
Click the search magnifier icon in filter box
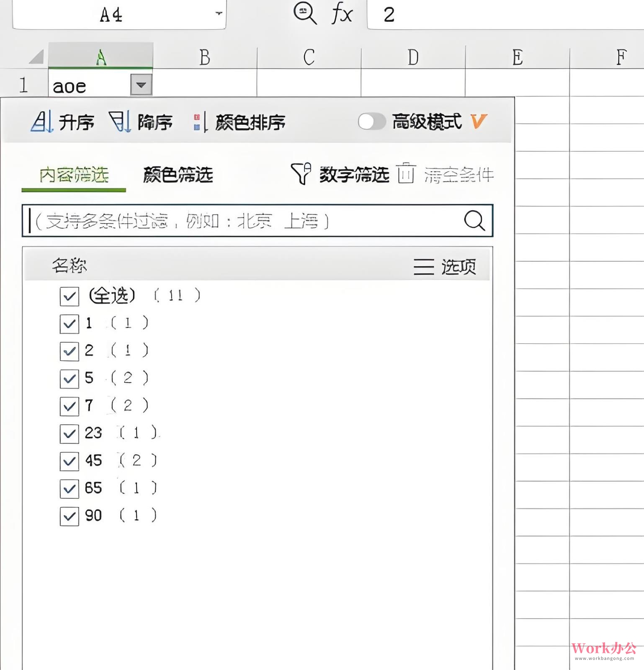coord(474,220)
